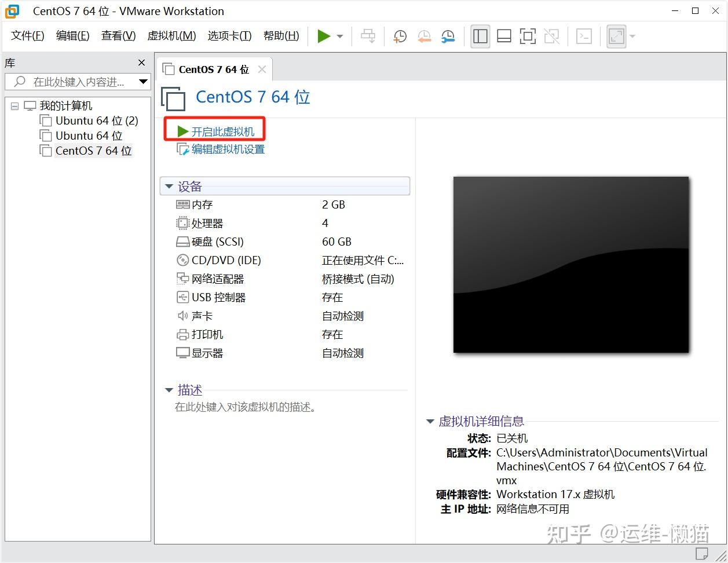Open the 文件(F) menu

(28, 36)
